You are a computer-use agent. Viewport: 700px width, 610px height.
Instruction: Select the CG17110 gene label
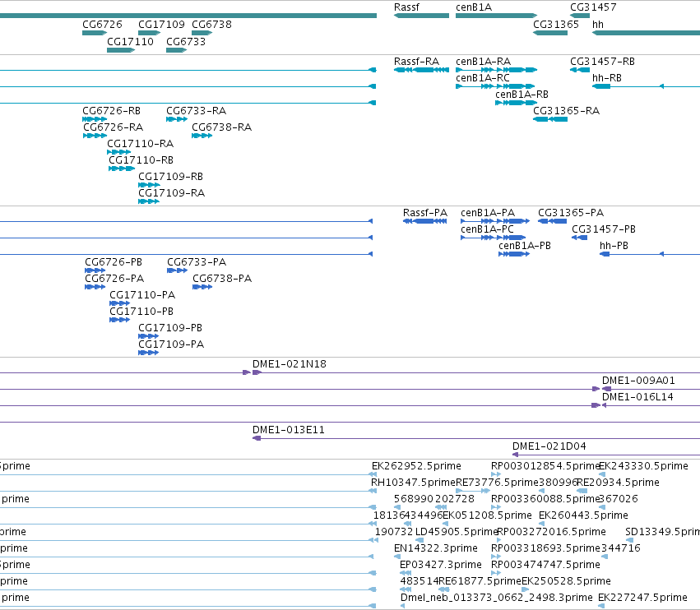coord(130,41)
